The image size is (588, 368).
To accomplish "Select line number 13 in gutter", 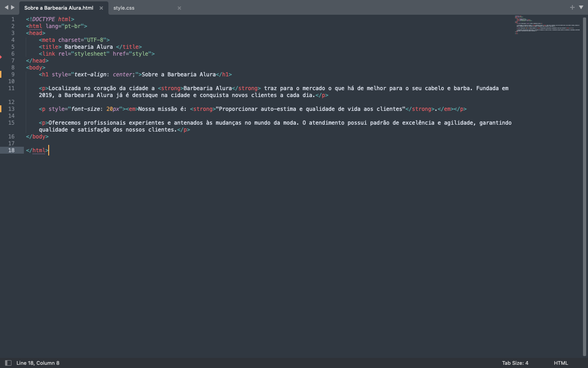I will tap(11, 109).
